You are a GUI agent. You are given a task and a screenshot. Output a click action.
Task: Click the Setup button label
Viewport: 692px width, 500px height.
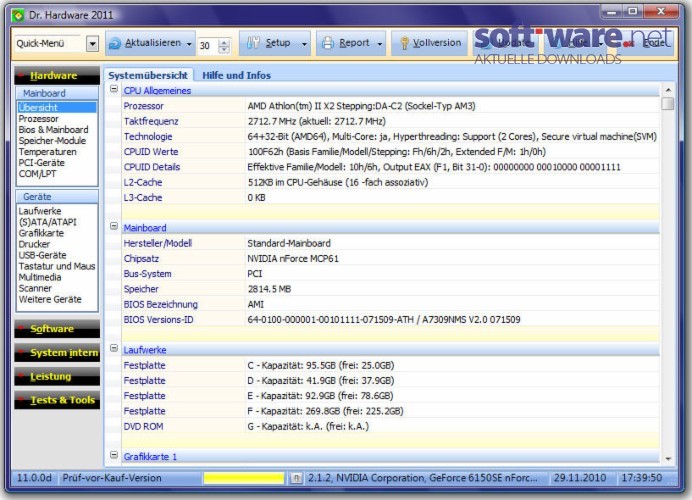pyautogui.click(x=278, y=43)
